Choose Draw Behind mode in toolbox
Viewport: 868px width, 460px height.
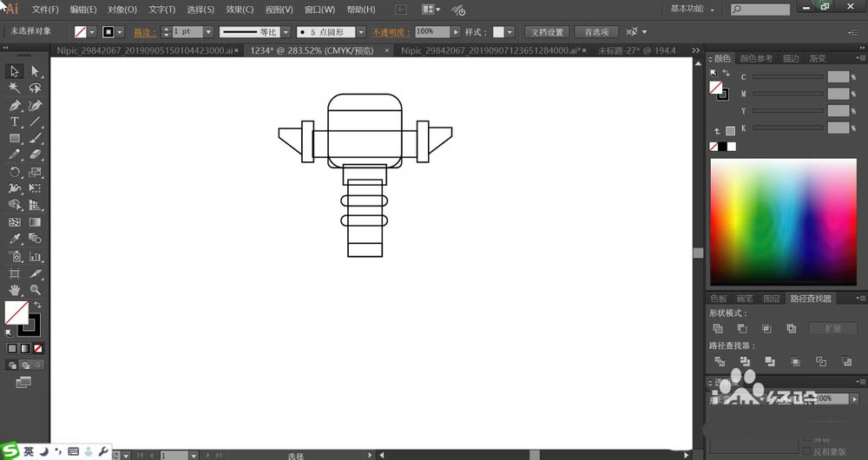pyautogui.click(x=25, y=365)
